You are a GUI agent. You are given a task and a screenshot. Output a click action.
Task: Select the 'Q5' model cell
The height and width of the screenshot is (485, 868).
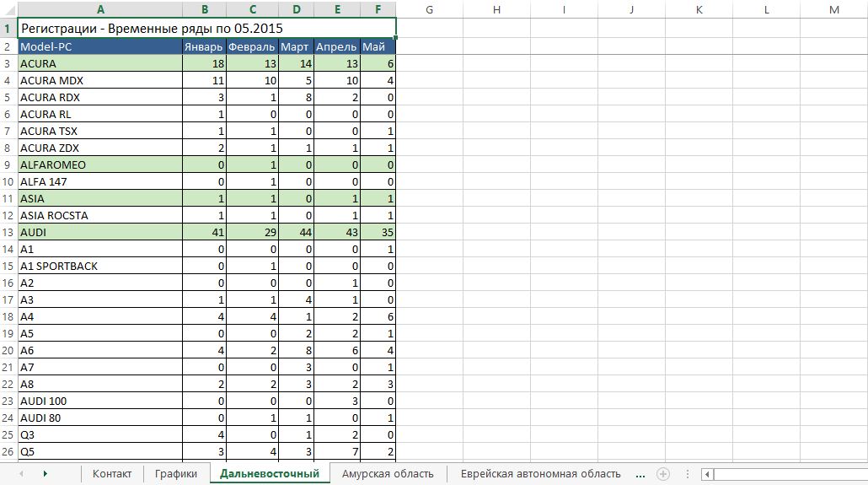(100, 452)
